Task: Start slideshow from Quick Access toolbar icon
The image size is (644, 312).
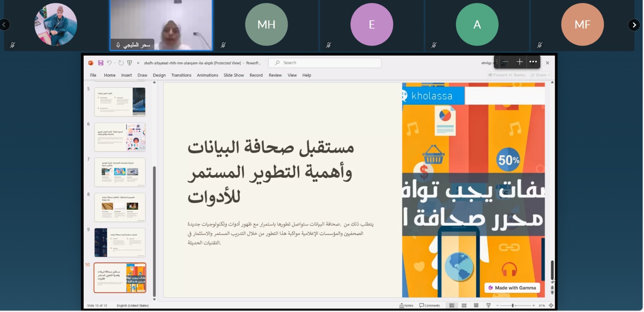Action: tap(130, 63)
